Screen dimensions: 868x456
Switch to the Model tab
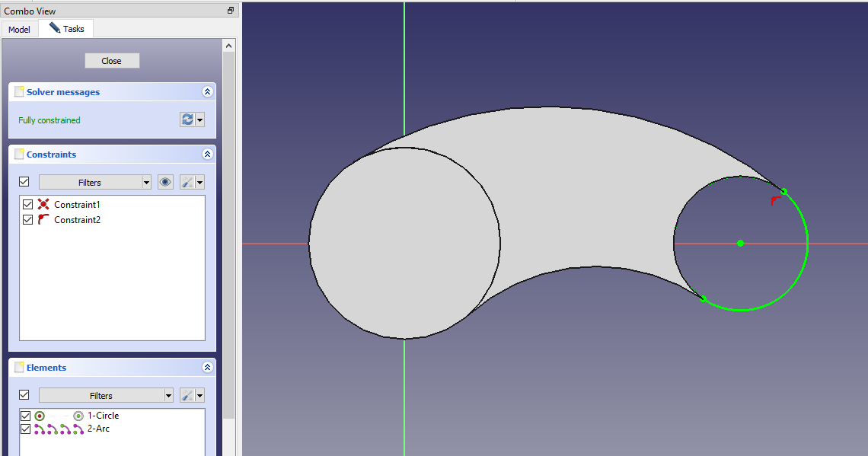pyautogui.click(x=19, y=29)
